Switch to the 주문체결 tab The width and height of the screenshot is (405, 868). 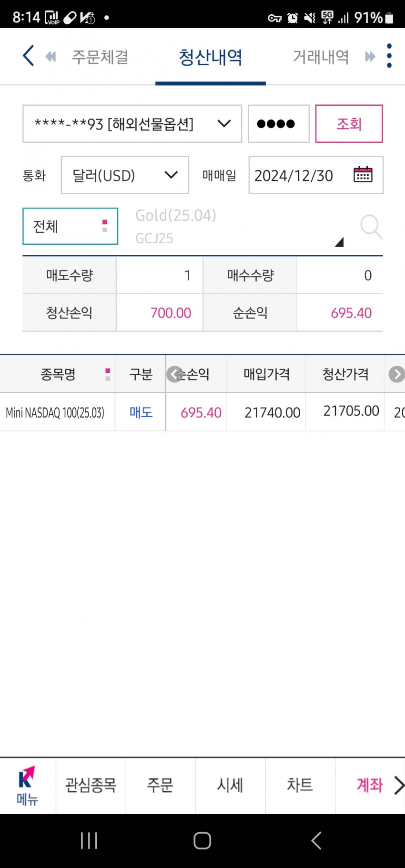tap(100, 57)
